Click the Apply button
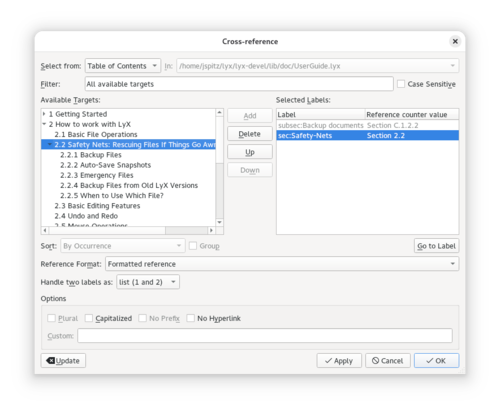 click(339, 361)
